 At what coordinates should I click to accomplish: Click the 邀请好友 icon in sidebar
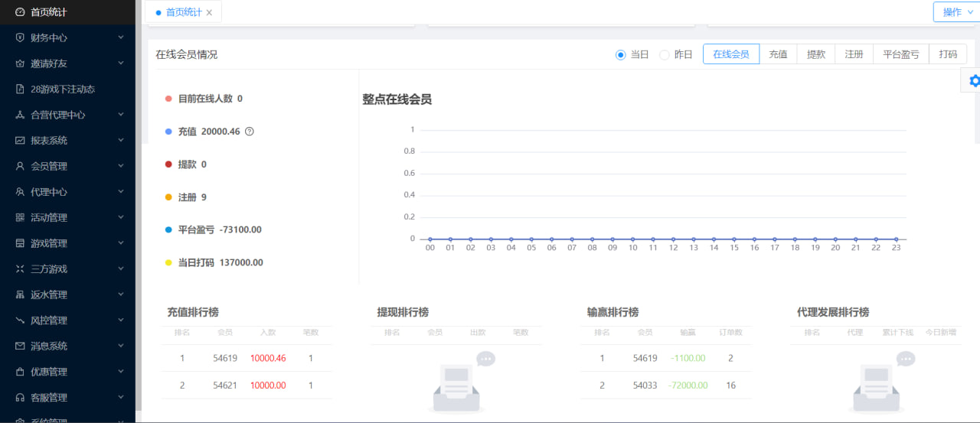coord(20,63)
